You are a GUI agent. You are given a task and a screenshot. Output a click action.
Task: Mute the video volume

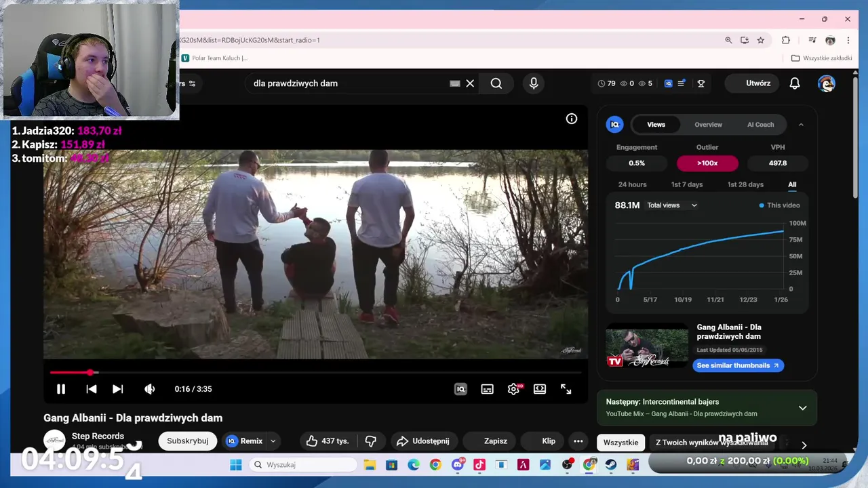pyautogui.click(x=150, y=389)
